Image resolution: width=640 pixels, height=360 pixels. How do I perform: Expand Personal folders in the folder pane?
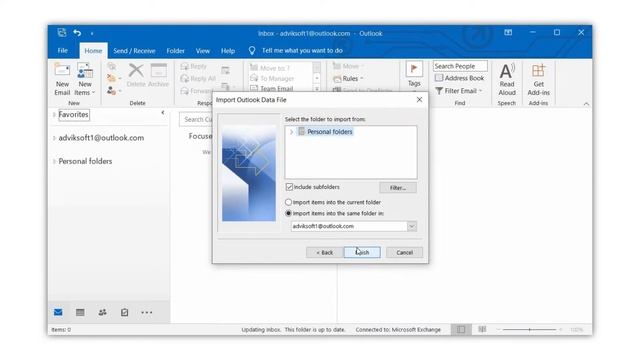pos(54,161)
